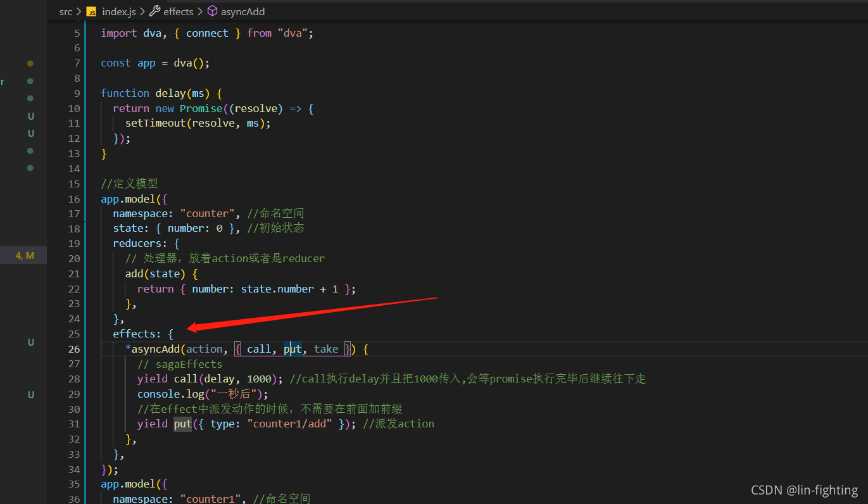Screen dimensions: 868x504
Task: Click the 'take' parameter on line 26
Action: (326, 350)
